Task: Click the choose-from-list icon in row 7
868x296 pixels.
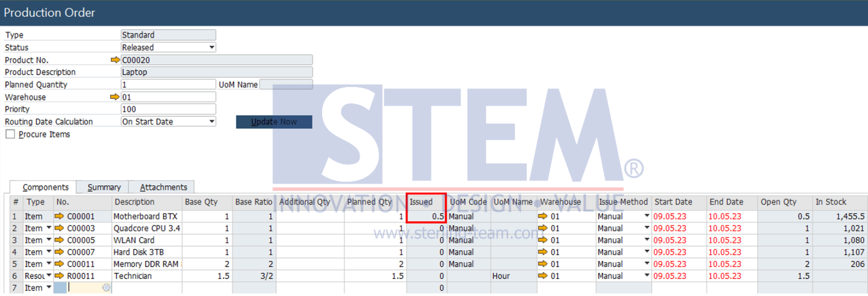Action: (106, 288)
